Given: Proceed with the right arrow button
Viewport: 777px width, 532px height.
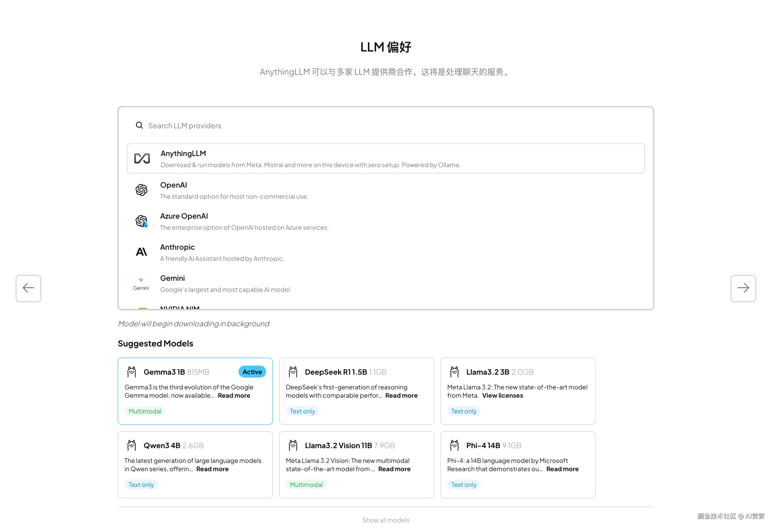Looking at the screenshot, I should pyautogui.click(x=743, y=288).
